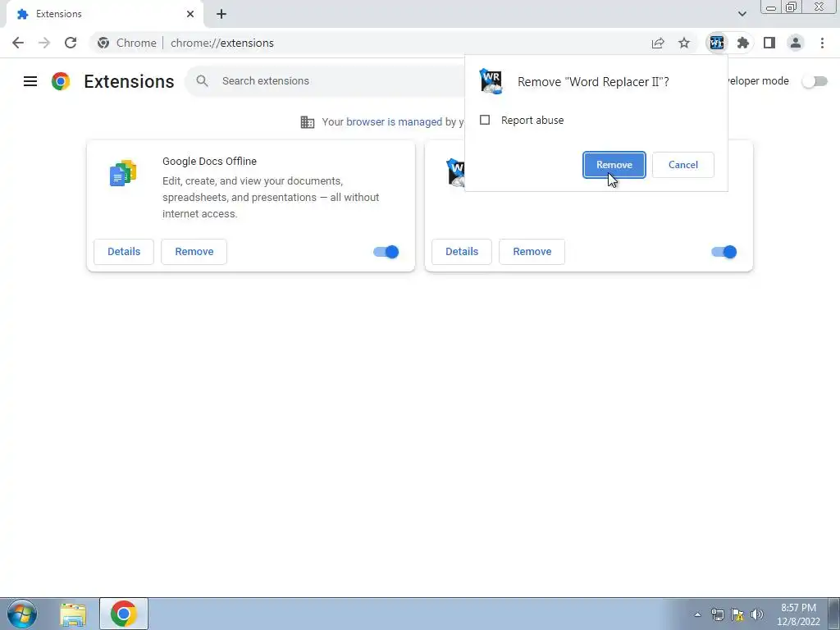The height and width of the screenshot is (630, 840).
Task: Open the puzzle-piece Extensions menu
Action: pyautogui.click(x=743, y=43)
